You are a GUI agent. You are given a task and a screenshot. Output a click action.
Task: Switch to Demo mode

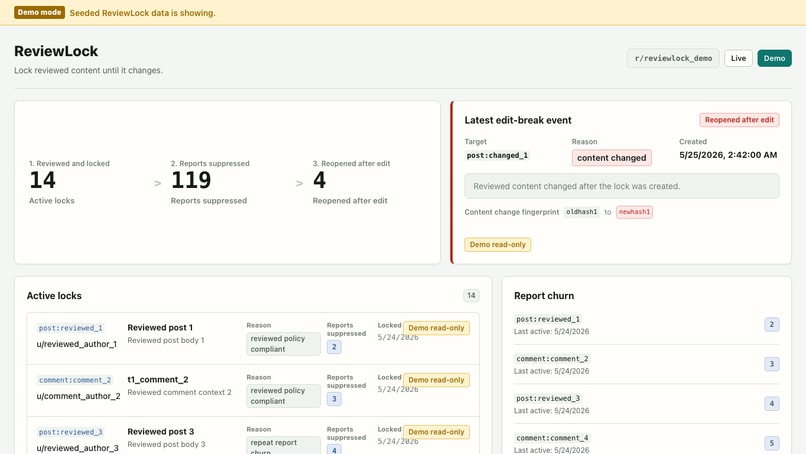[774, 58]
